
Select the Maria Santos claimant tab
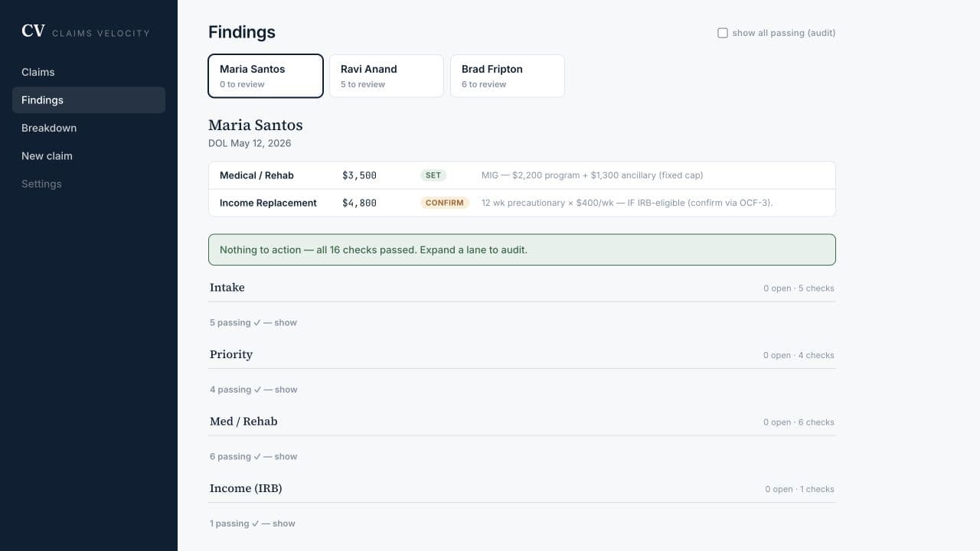point(266,76)
